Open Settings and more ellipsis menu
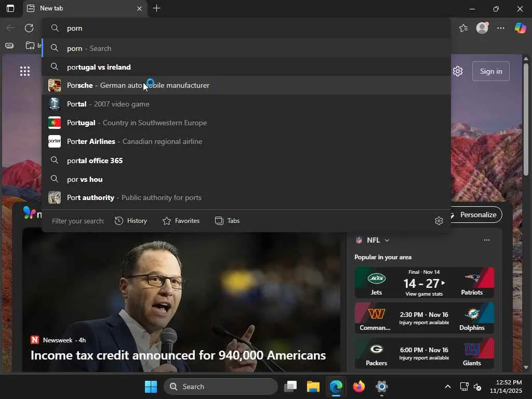532x399 pixels. click(x=501, y=28)
